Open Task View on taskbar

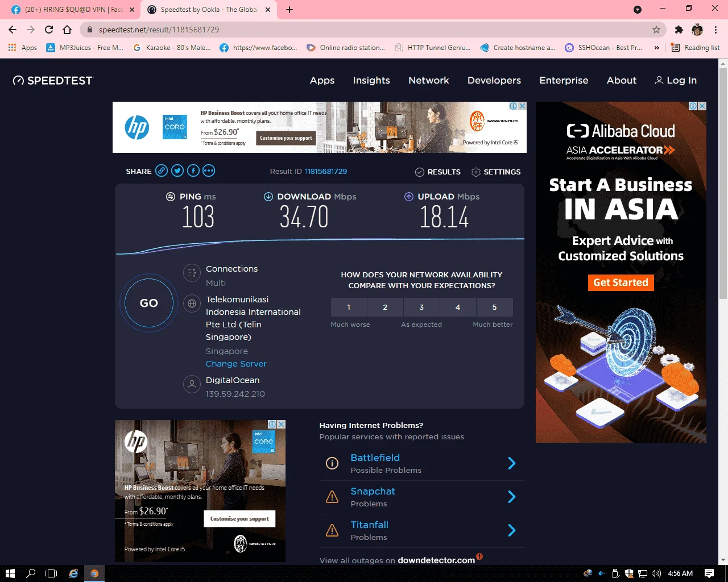(51, 573)
